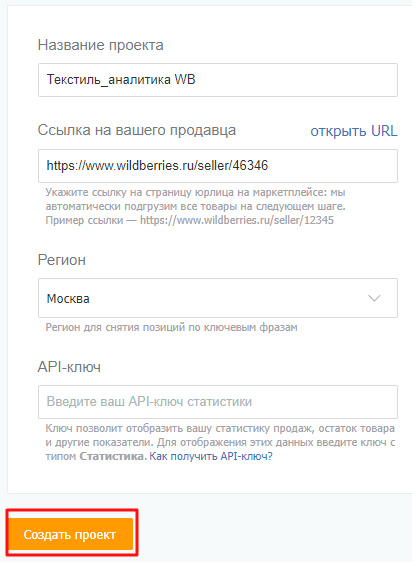Viewport: 412px width, 562px height.
Task: Click the Название проекта input field
Action: pos(218,80)
